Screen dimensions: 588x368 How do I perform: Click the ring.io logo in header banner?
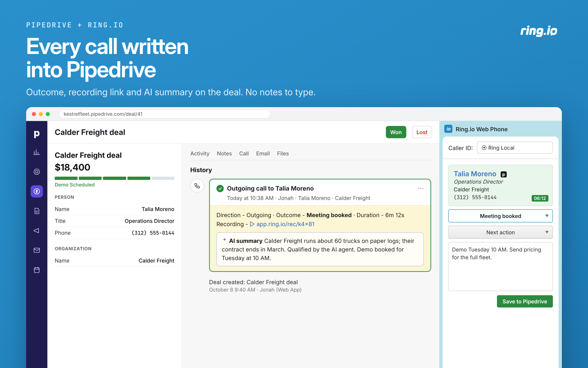[539, 31]
